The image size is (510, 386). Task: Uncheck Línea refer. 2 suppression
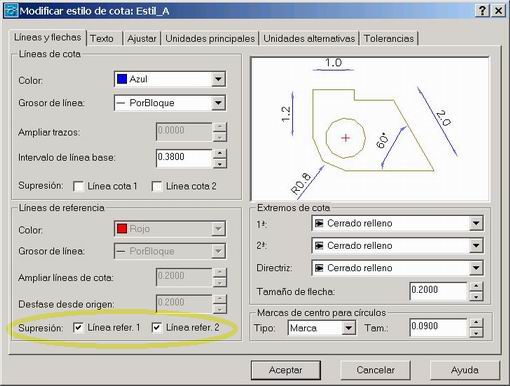(157, 328)
